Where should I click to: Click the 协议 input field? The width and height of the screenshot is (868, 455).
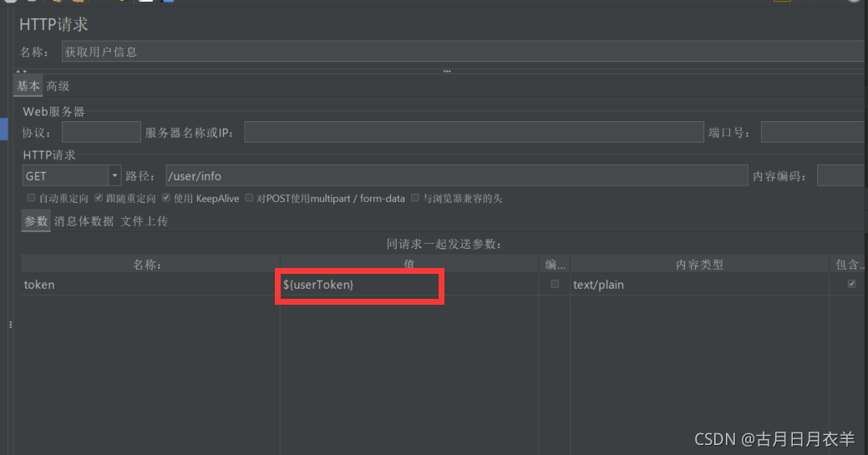101,132
